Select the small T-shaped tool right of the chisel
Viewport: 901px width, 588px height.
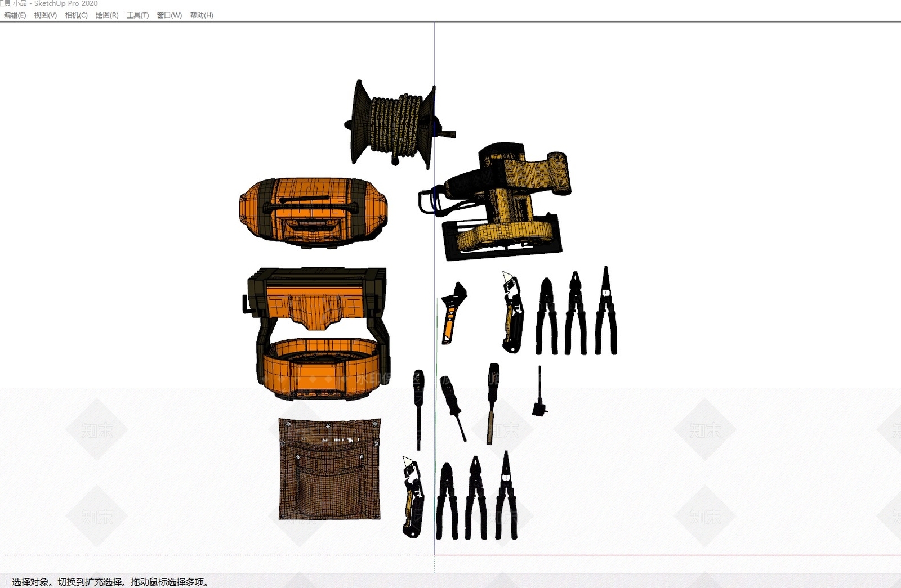pos(540,392)
